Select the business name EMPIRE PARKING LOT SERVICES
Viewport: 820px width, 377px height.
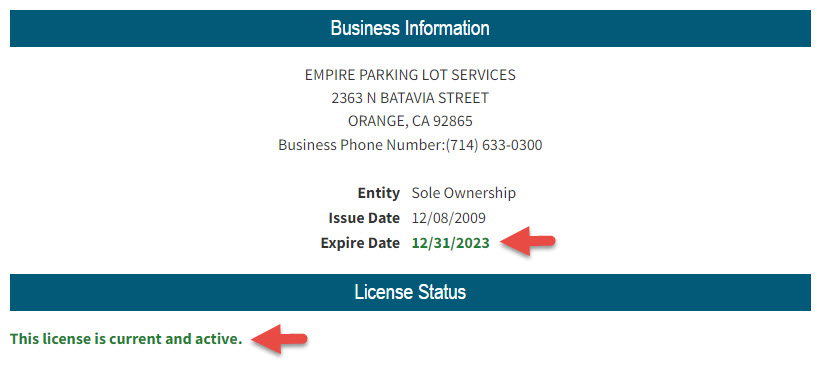(x=410, y=75)
